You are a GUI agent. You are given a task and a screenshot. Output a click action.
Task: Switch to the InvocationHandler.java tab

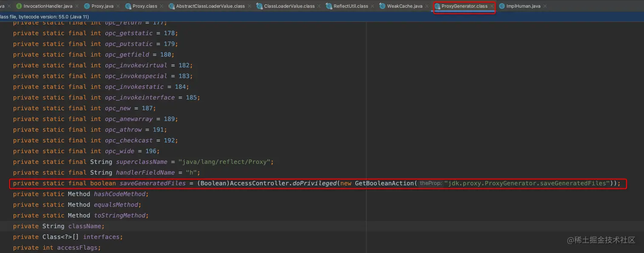[x=48, y=6]
